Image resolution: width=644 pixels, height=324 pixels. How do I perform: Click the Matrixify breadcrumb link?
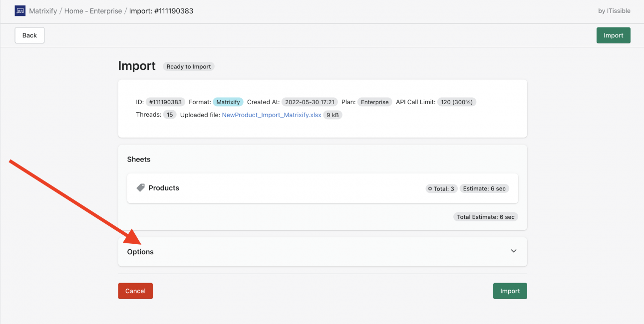click(44, 10)
